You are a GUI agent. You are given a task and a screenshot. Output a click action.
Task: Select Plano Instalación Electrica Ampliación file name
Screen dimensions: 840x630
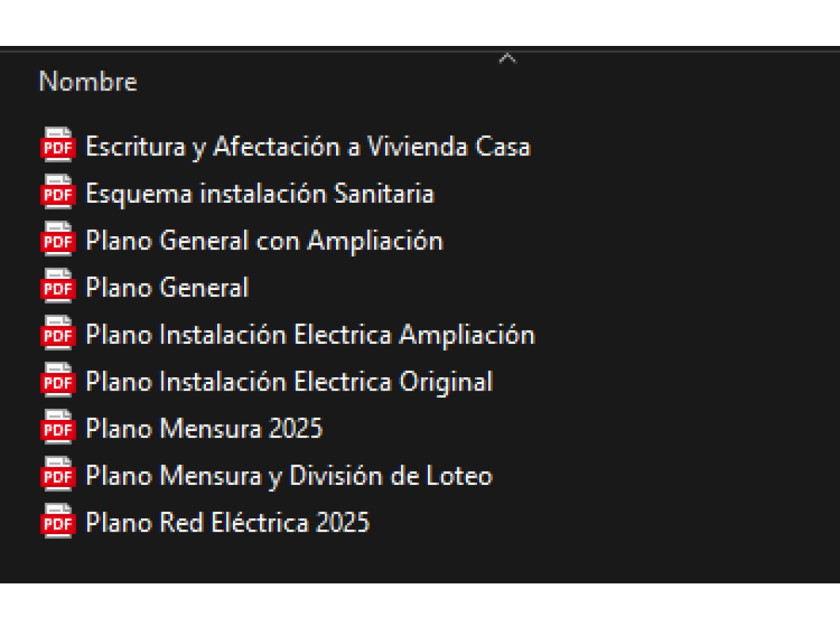[310, 335]
